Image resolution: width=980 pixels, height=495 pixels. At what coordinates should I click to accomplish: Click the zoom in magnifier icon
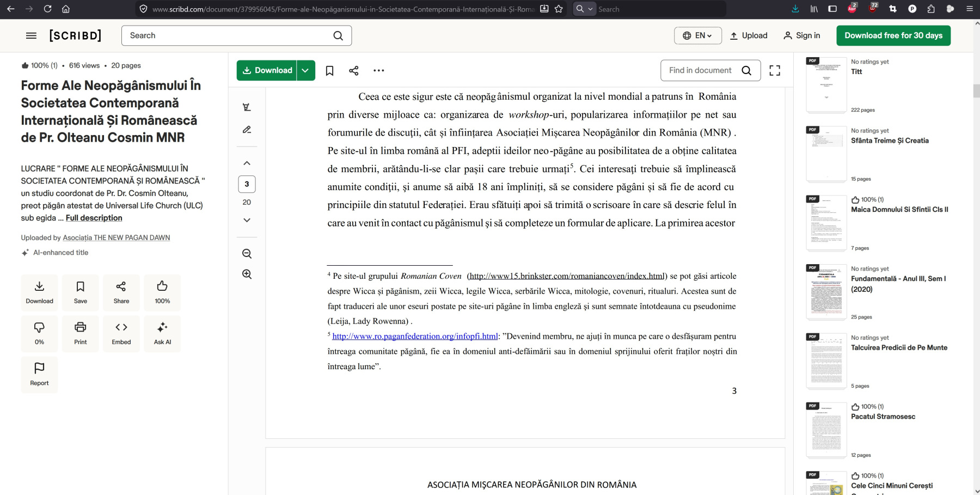tap(247, 274)
